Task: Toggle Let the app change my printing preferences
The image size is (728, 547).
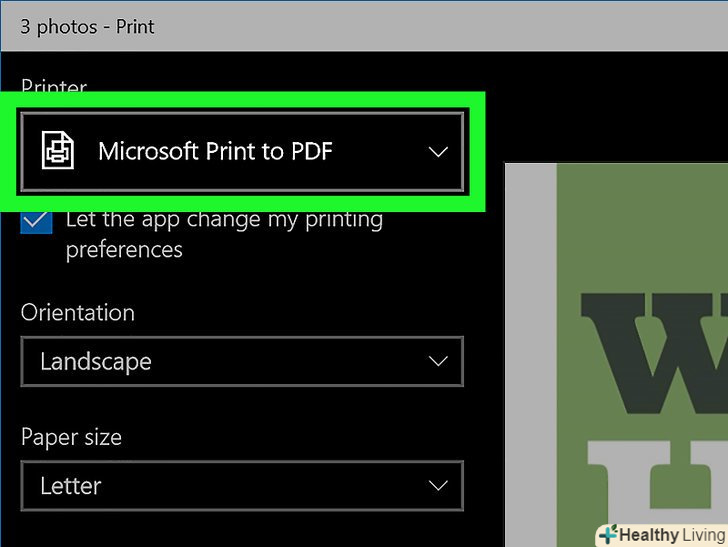Action: (36, 221)
